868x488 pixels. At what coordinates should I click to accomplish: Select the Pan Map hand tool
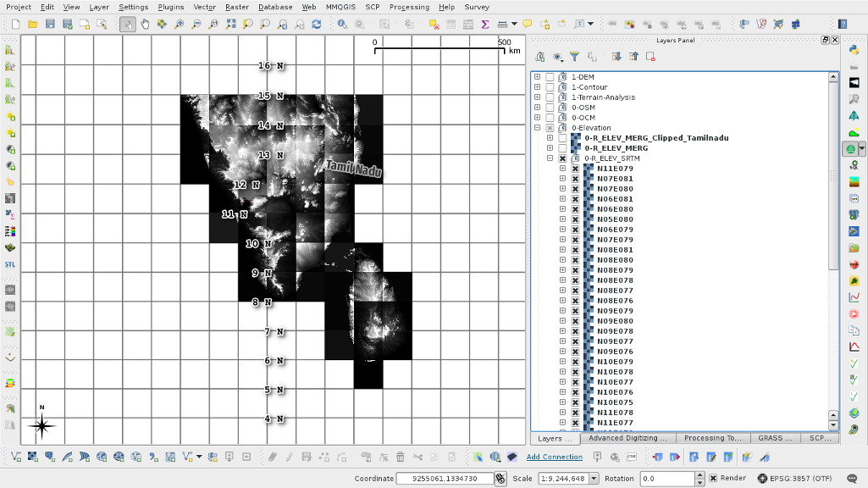coord(145,24)
